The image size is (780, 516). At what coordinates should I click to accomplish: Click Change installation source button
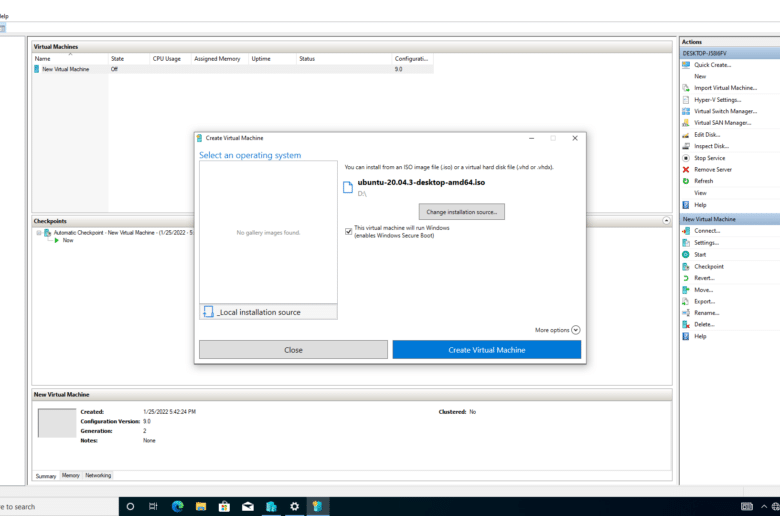462,212
